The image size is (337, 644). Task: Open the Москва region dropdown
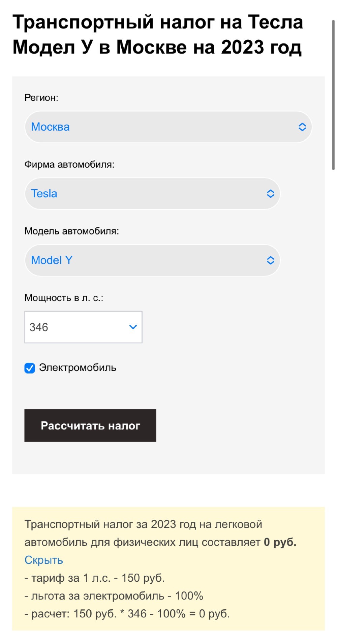click(162, 127)
